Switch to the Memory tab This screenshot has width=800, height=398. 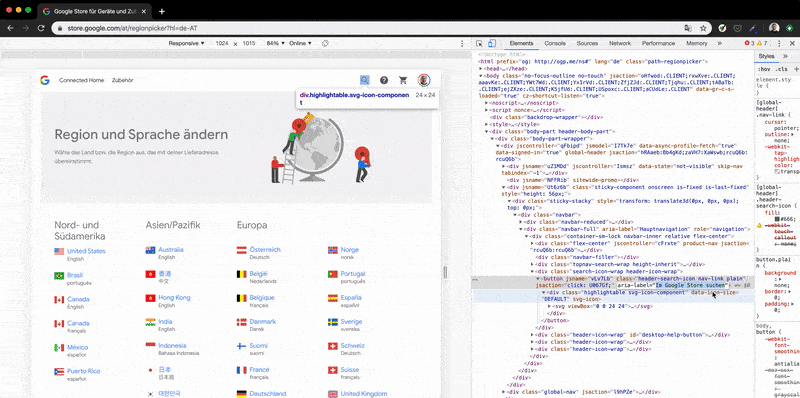tap(696, 44)
